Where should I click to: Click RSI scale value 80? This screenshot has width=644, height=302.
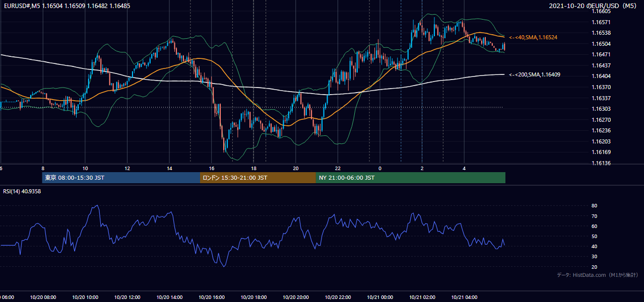point(594,206)
